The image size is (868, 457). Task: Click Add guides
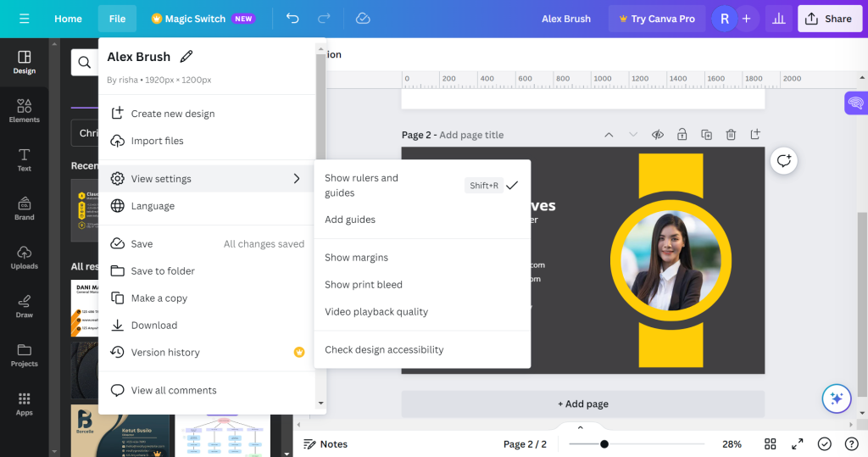[x=422, y=220]
